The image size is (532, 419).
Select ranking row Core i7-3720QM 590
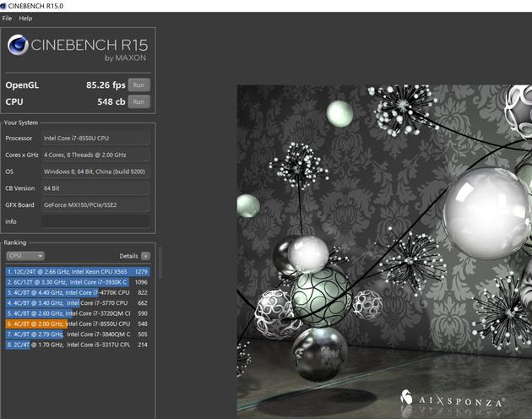78,313
